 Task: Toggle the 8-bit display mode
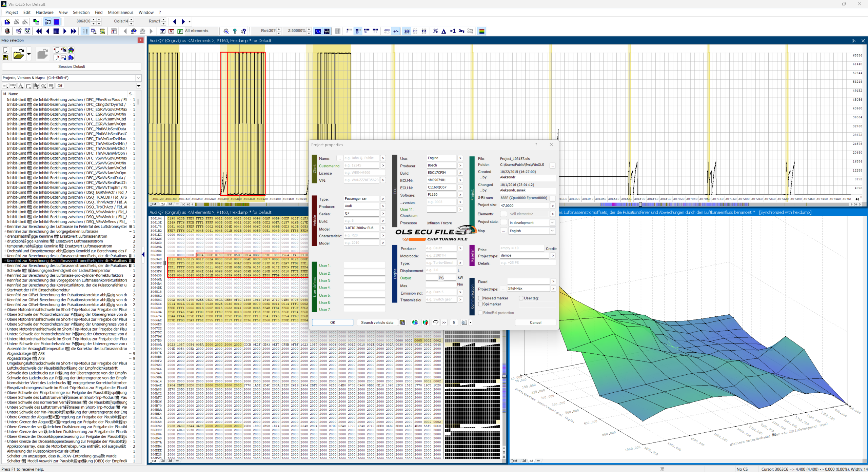pos(349,31)
